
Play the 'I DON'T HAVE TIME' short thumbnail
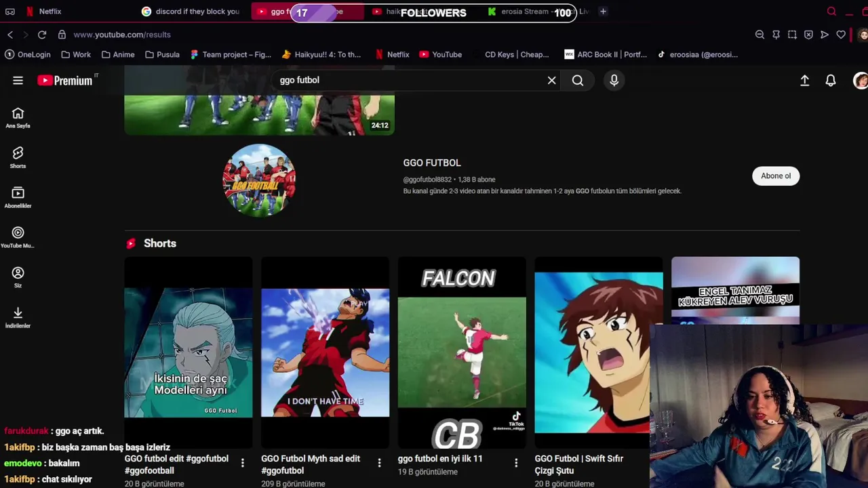pyautogui.click(x=325, y=353)
